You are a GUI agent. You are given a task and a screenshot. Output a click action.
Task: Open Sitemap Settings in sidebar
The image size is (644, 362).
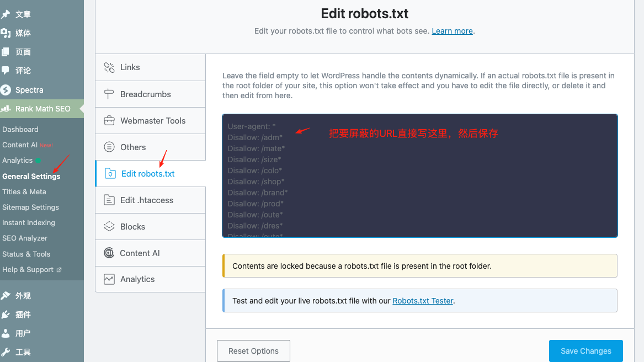[x=30, y=207]
